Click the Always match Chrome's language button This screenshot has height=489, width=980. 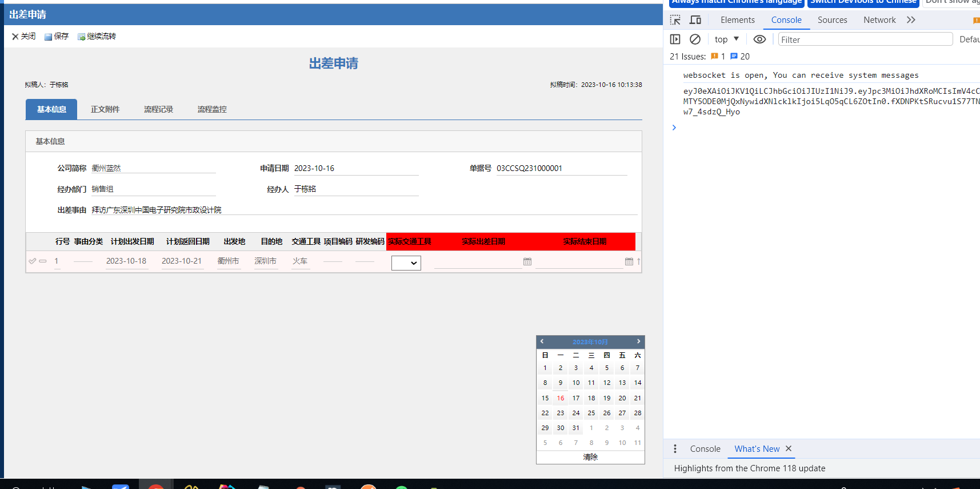737,3
